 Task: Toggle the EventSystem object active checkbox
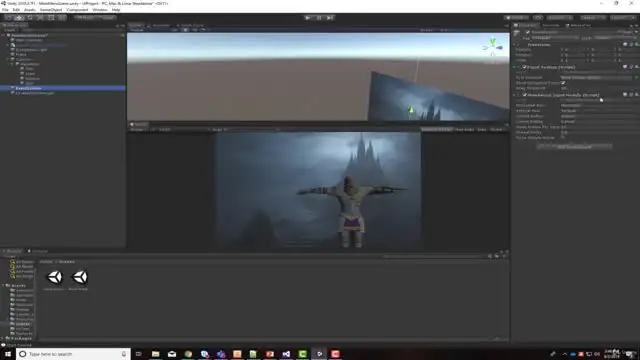pyautogui.click(x=528, y=32)
